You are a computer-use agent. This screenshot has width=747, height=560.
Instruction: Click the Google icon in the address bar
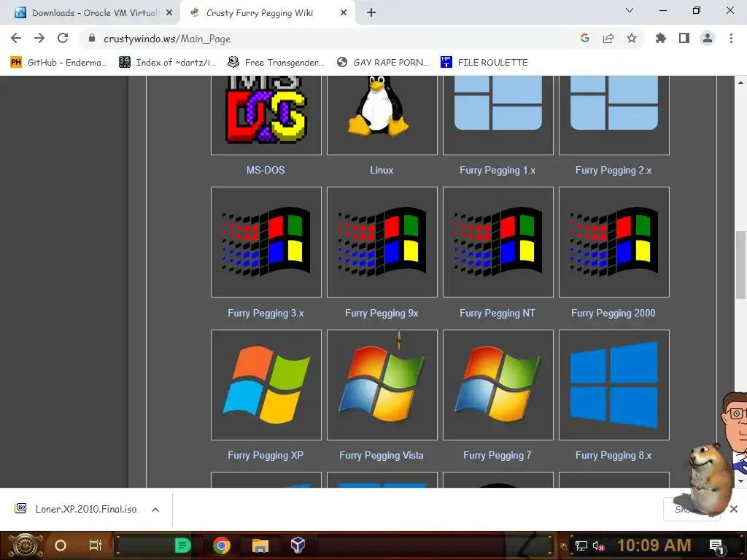pyautogui.click(x=585, y=38)
